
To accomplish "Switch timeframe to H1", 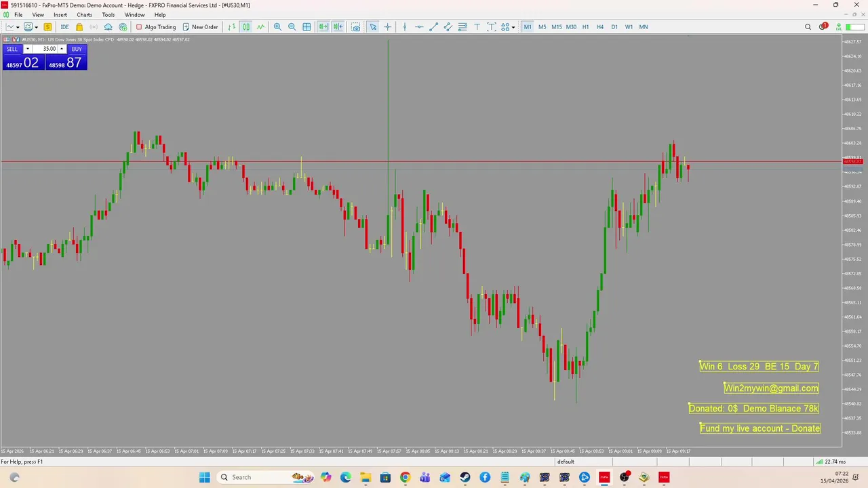I will pos(585,27).
